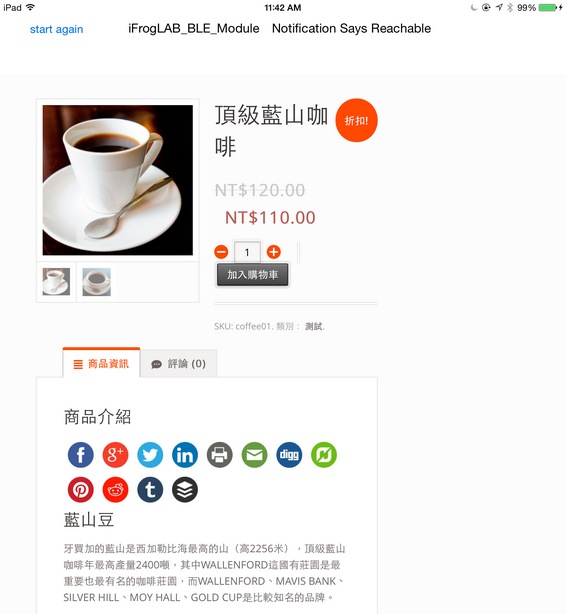Share on Reddit
This screenshot has width=569, height=614.
[116, 489]
